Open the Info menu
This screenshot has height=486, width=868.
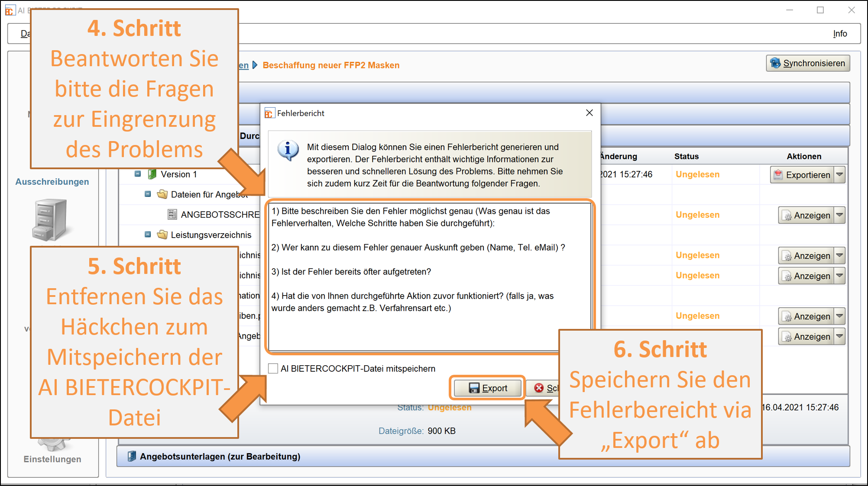click(839, 34)
